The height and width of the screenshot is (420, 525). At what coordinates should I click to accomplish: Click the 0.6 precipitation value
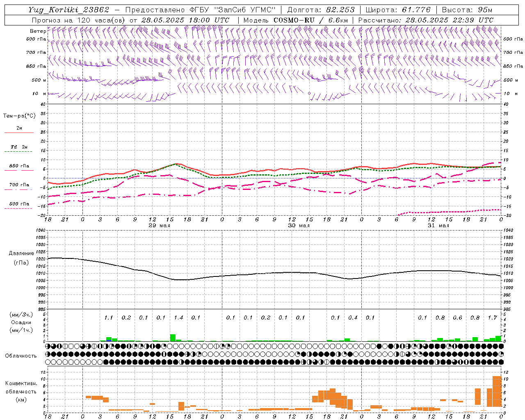pyautogui.click(x=457, y=317)
